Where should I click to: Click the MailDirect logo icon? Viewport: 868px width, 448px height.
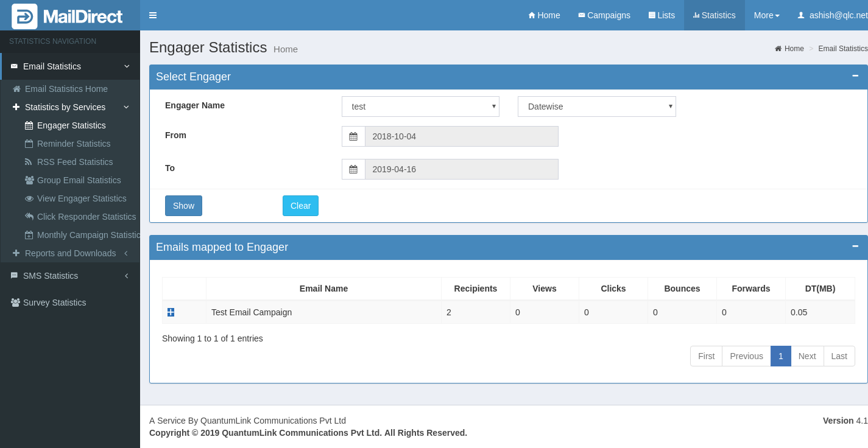click(x=24, y=16)
